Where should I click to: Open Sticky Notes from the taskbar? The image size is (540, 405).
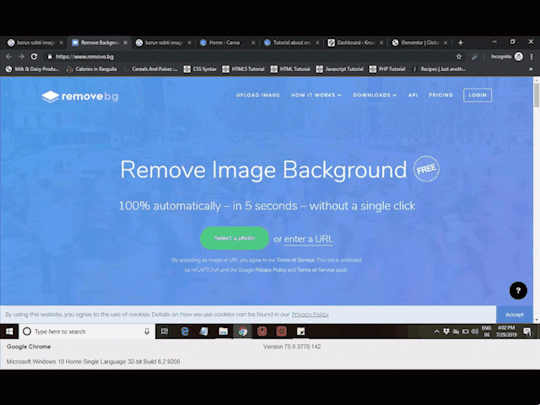point(301,331)
